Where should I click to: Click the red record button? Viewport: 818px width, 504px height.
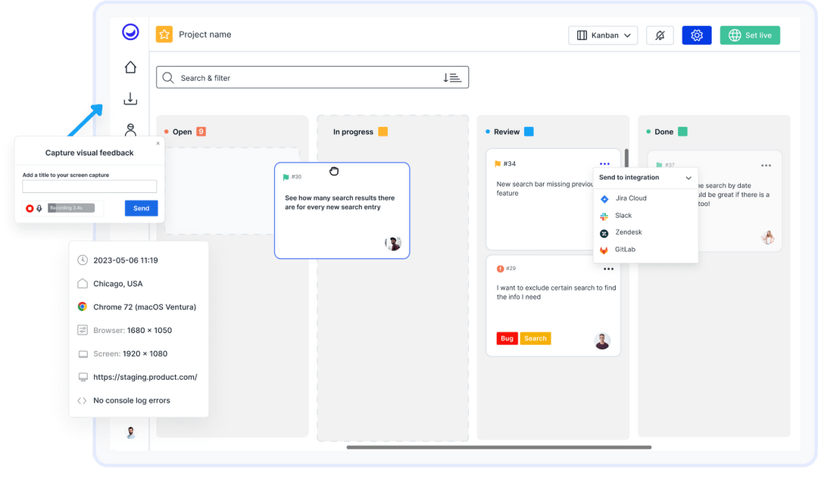coord(30,208)
